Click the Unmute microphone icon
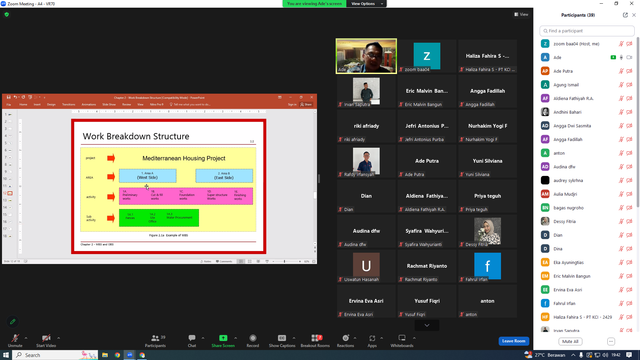 (15, 338)
